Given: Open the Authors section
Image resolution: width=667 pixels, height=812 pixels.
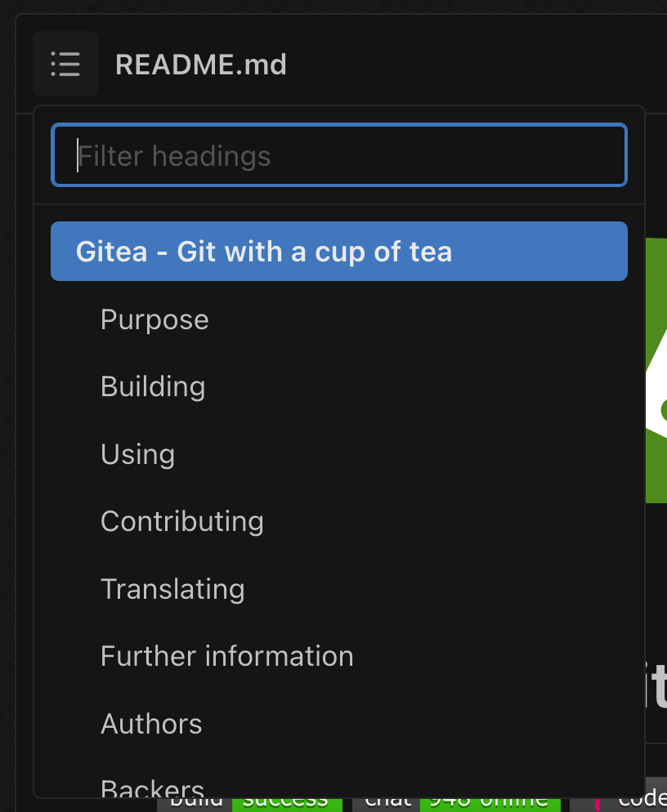Looking at the screenshot, I should (150, 723).
